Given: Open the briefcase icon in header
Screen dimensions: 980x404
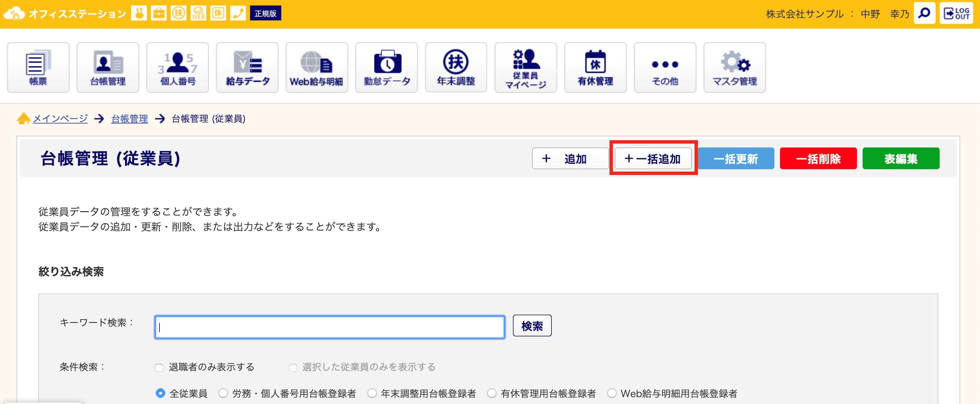Looking at the screenshot, I should coord(159,13).
